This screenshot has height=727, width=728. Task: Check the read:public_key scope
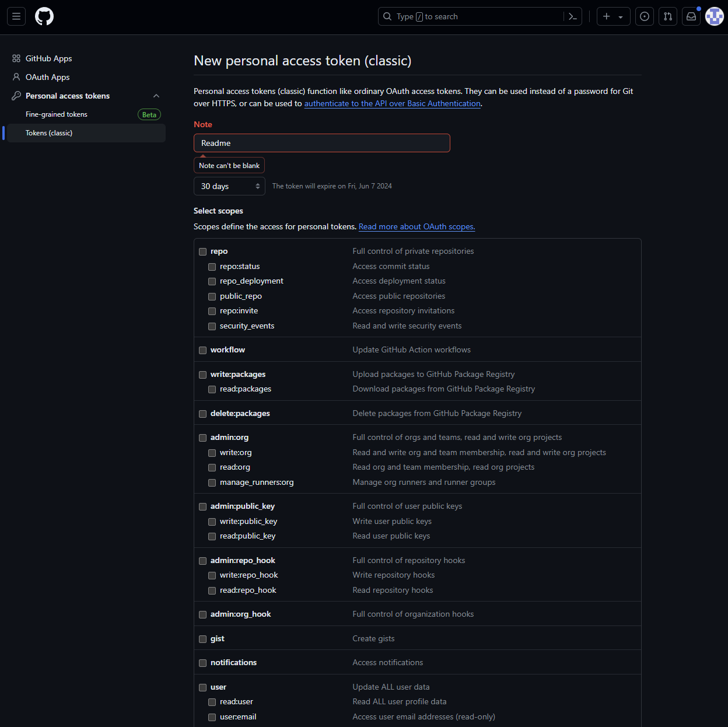pyautogui.click(x=212, y=536)
